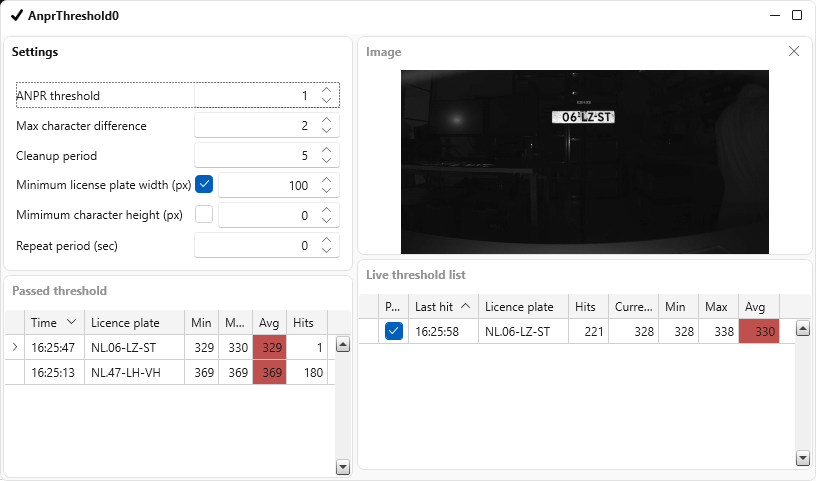Decrease the Repeat period value
Image resolution: width=816 pixels, height=481 pixels.
(326, 250)
